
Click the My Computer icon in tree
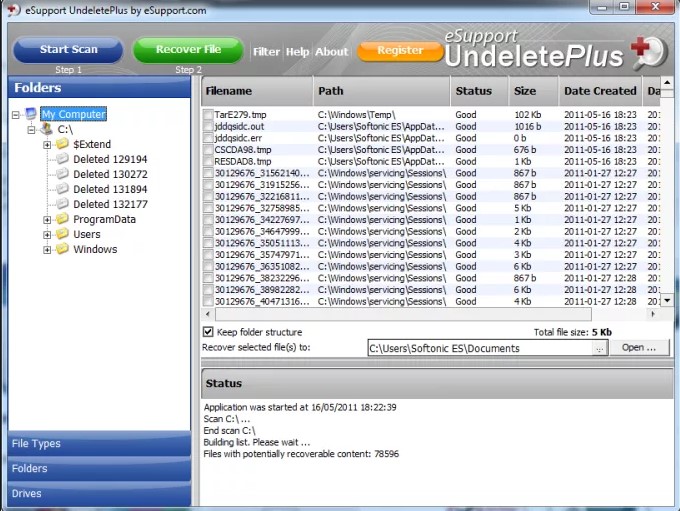click(31, 114)
